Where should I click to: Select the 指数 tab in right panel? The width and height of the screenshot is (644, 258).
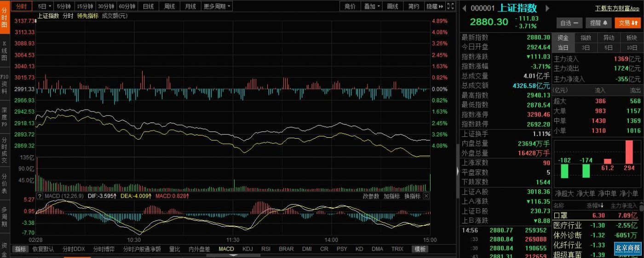(x=586, y=38)
